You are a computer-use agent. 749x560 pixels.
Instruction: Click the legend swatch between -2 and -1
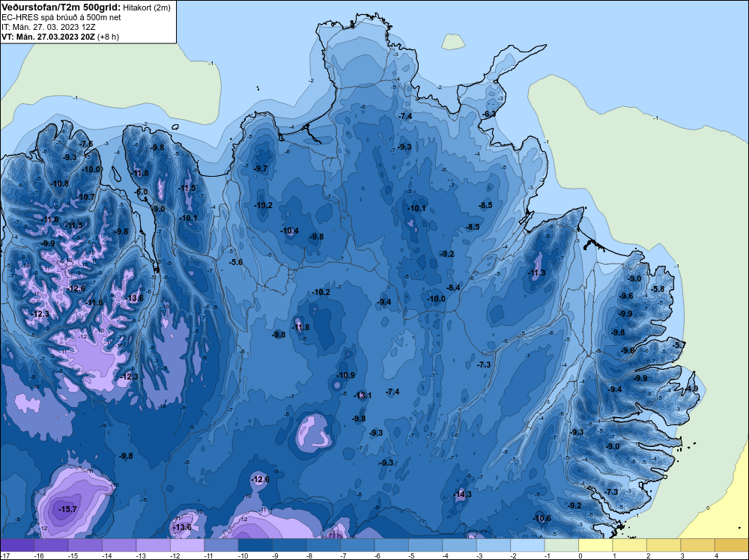[x=527, y=545]
